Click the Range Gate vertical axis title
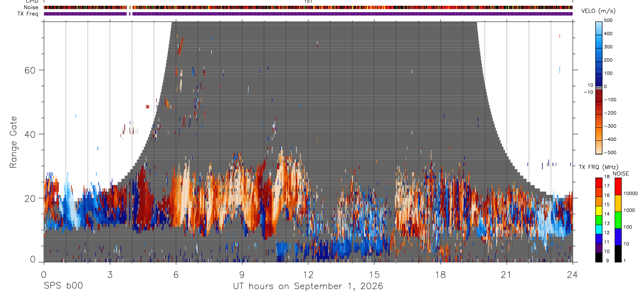Image resolution: width=644 pixels, height=297 pixels. coord(14,142)
